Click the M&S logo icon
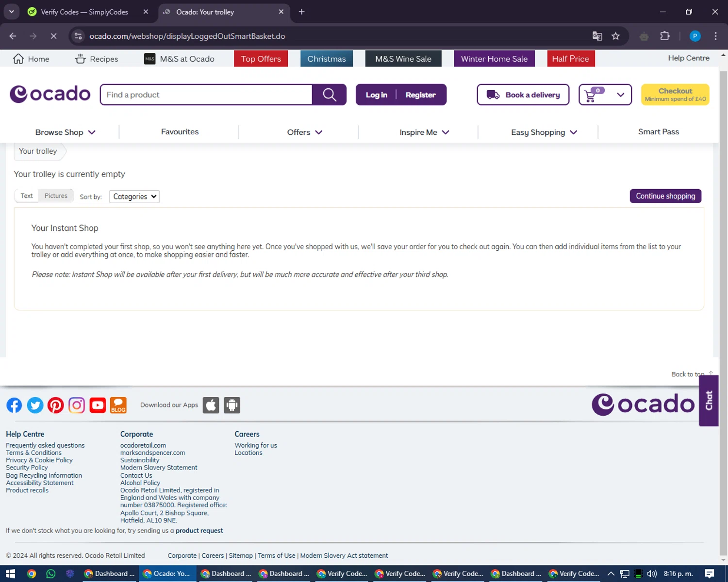728x582 pixels. [150, 59]
